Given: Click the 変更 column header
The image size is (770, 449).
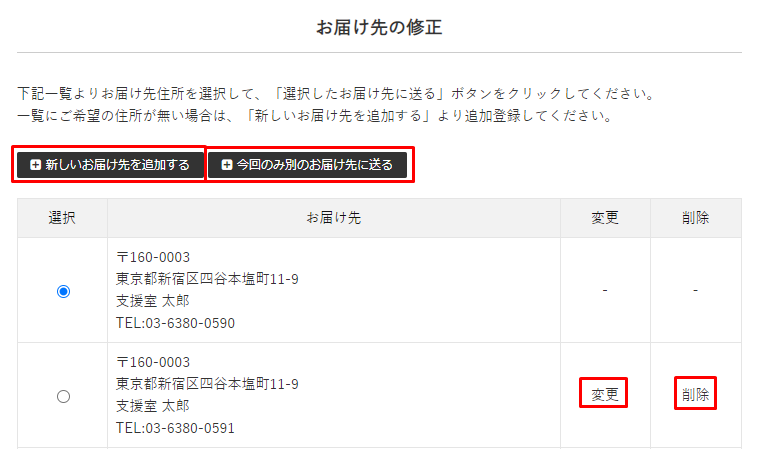Looking at the screenshot, I should click(x=605, y=218).
